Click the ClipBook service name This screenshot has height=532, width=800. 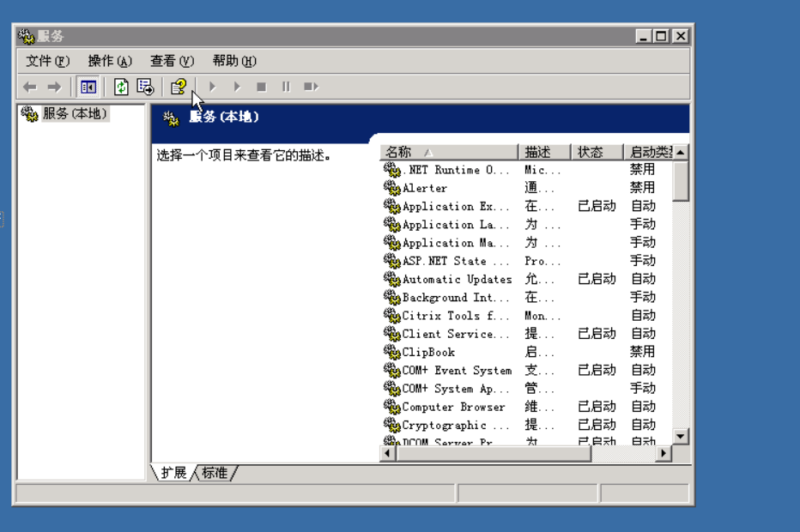[x=428, y=353]
